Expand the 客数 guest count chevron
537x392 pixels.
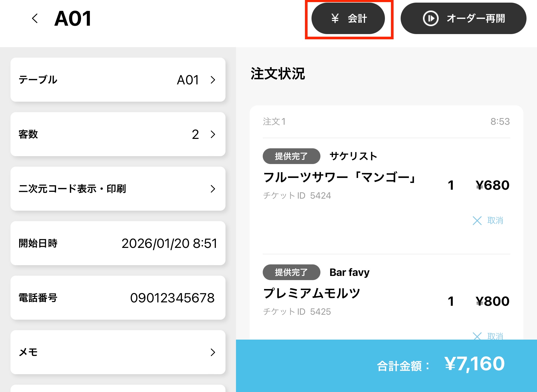point(213,134)
